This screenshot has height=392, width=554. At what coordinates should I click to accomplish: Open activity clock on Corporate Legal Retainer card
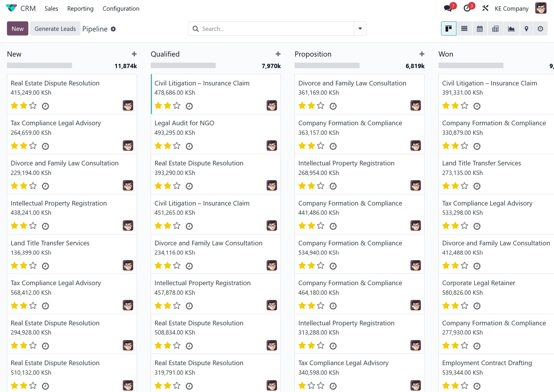click(x=477, y=306)
